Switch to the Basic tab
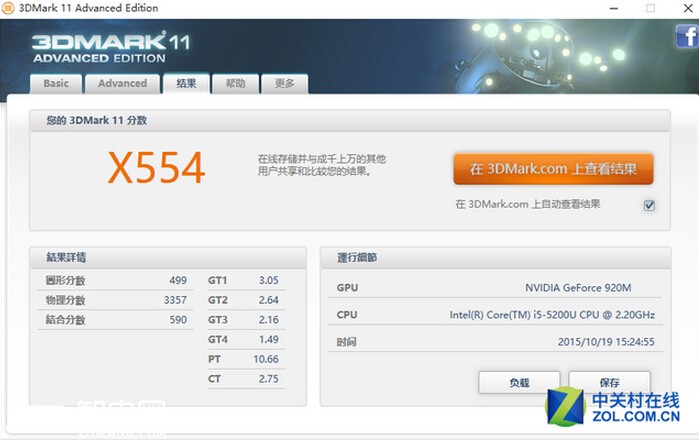The width and height of the screenshot is (699, 445). point(56,84)
